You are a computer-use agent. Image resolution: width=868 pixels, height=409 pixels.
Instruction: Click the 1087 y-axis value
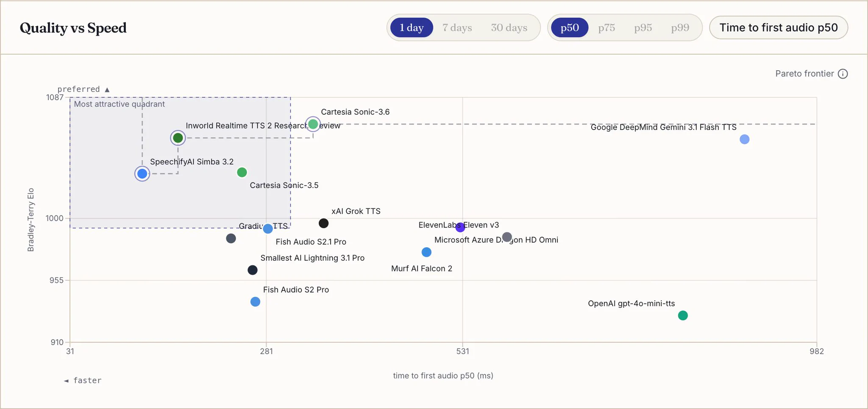pyautogui.click(x=55, y=97)
